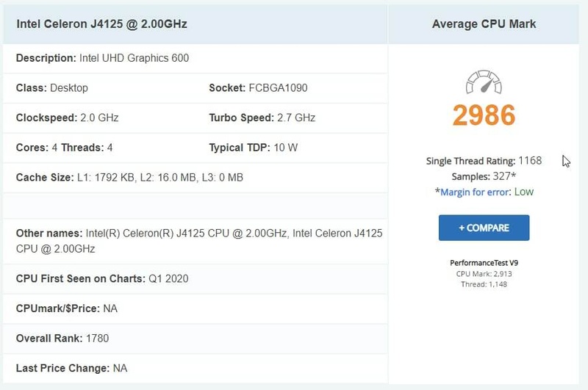Click the Samples 327 text
The height and width of the screenshot is (390, 588).
(x=484, y=176)
